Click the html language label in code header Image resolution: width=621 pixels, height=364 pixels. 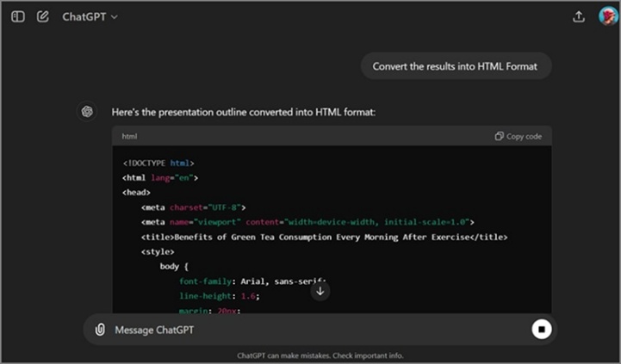(x=129, y=136)
